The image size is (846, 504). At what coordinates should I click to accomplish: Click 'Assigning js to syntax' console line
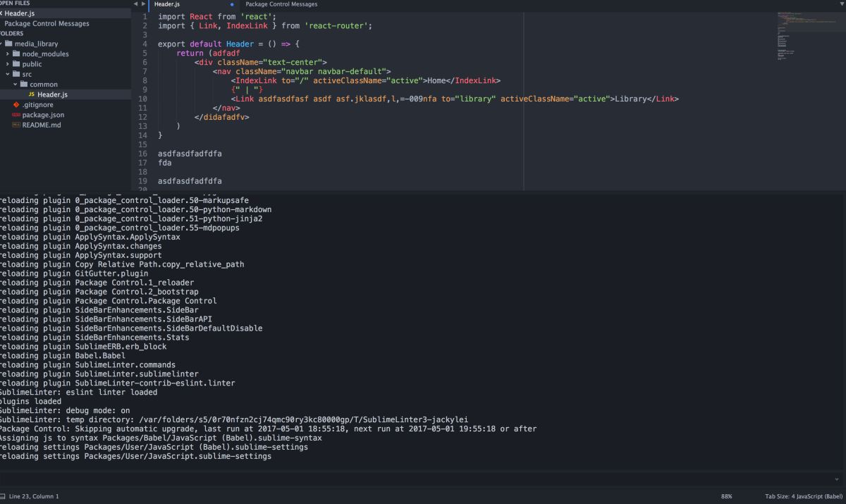click(x=160, y=438)
